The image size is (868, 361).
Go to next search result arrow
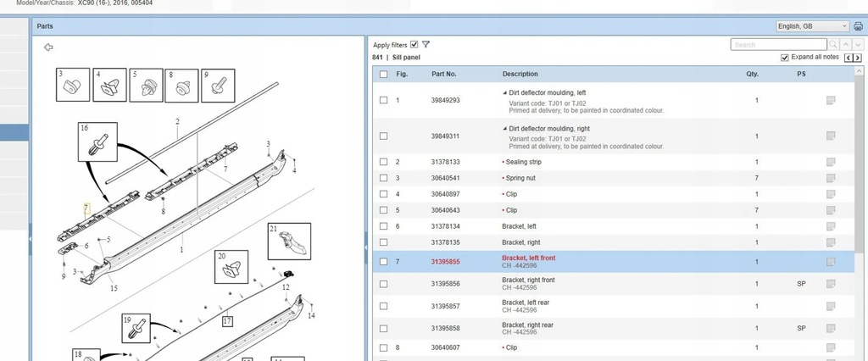tap(858, 45)
